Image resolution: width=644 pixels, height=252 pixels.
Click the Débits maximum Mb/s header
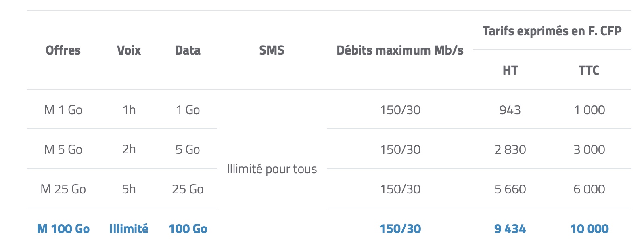pos(400,50)
